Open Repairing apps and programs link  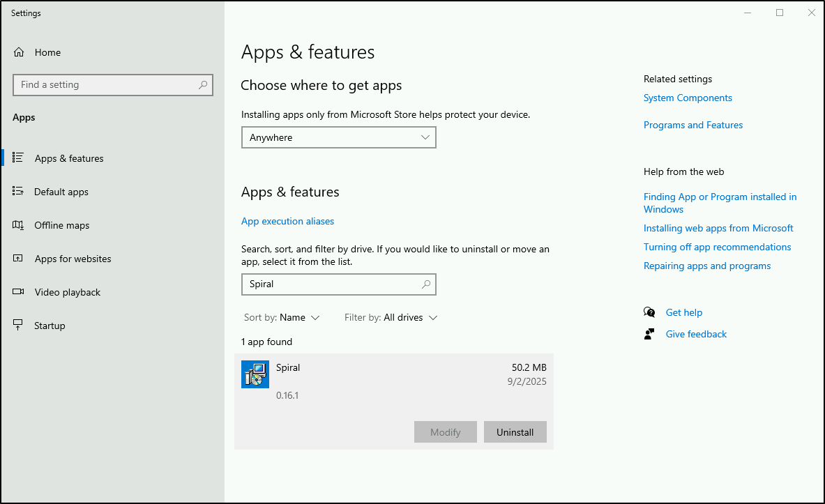[707, 266]
